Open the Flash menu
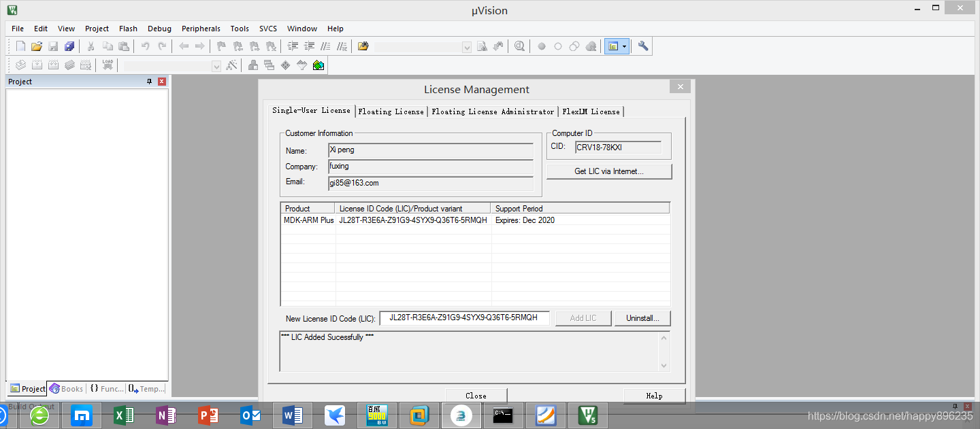 (128, 29)
